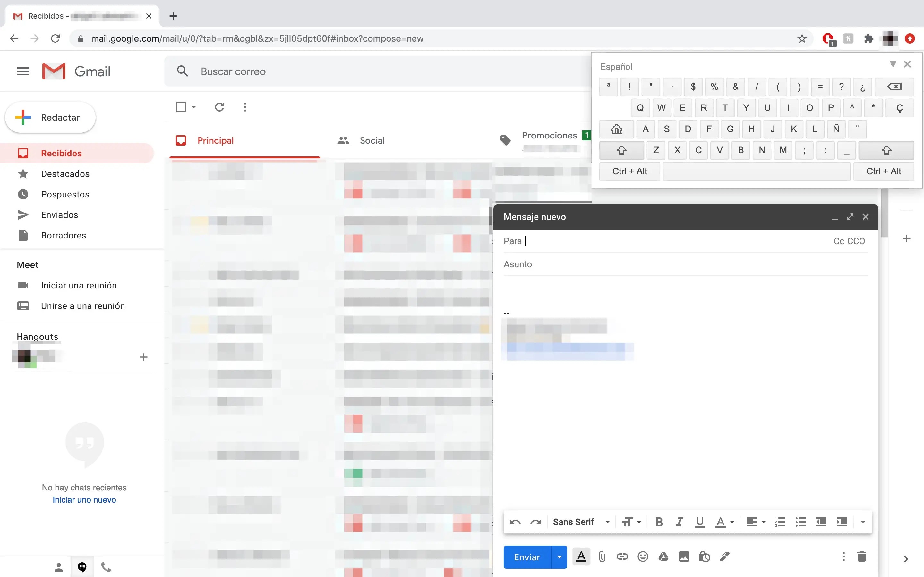Toggle the left Shift key on virtual keyboard
Screen dimensions: 924x577
621,150
